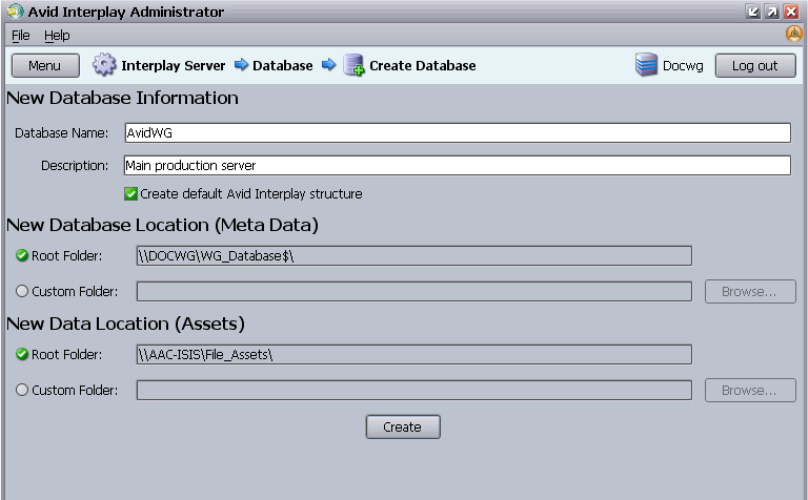Click the New Database Location (Meta Data) heading
Screen dimensions: 808x500
162,225
